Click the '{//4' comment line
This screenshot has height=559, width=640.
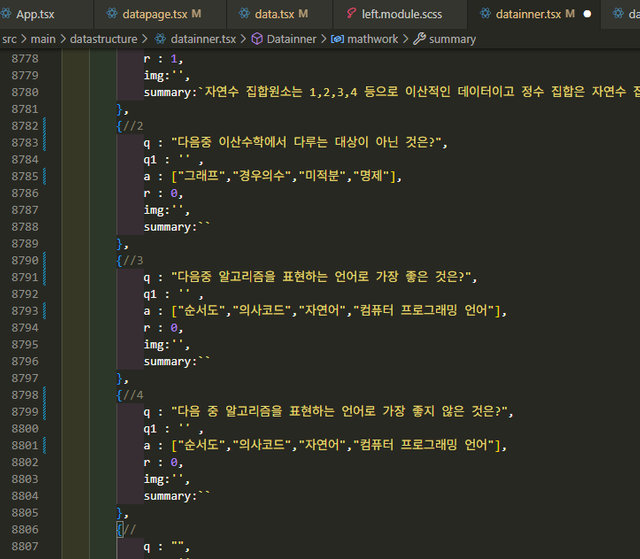point(130,395)
